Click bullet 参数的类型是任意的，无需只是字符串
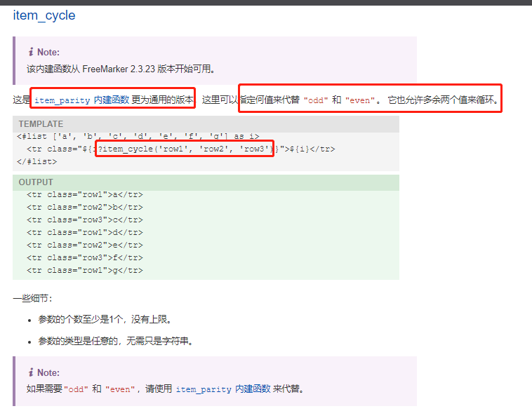This screenshot has width=532, height=411. pos(116,341)
